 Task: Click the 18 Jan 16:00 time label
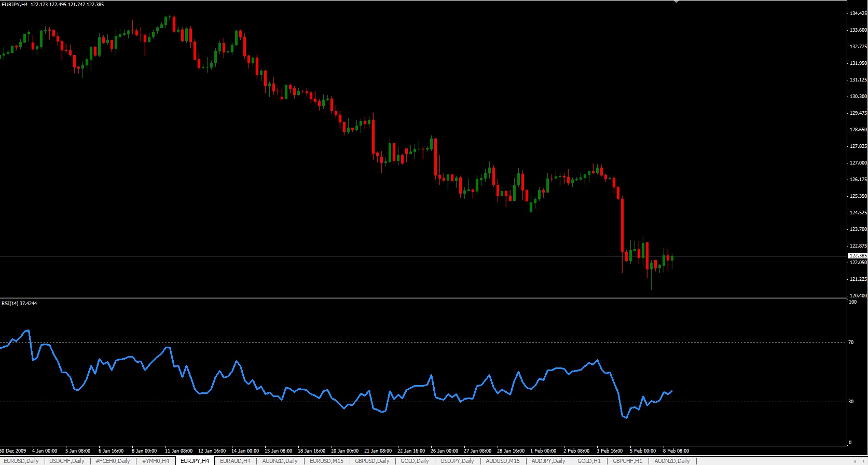[311, 451]
